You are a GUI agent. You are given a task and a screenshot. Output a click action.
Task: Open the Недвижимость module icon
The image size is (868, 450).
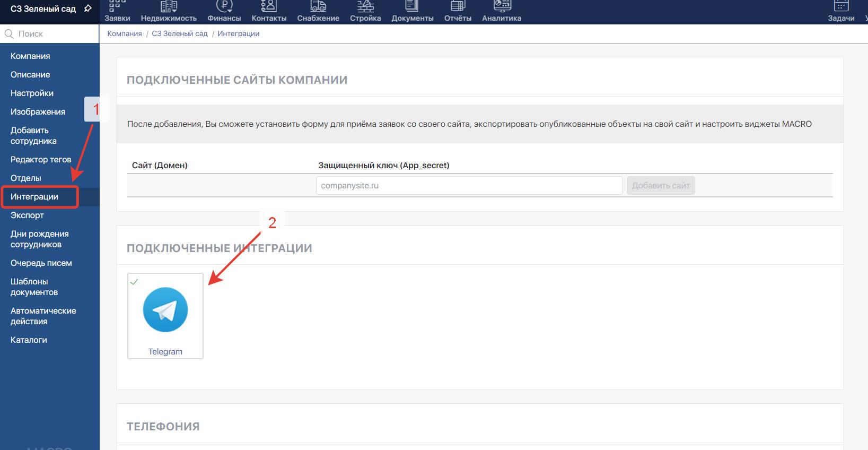(x=169, y=6)
